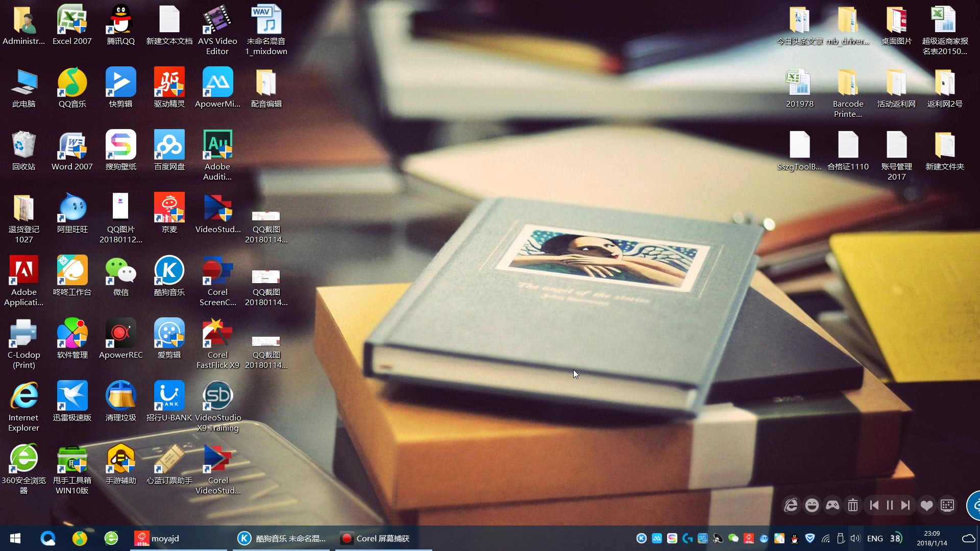The image size is (980, 551).
Task: Select 此电脑 desktop icon
Action: tap(23, 88)
